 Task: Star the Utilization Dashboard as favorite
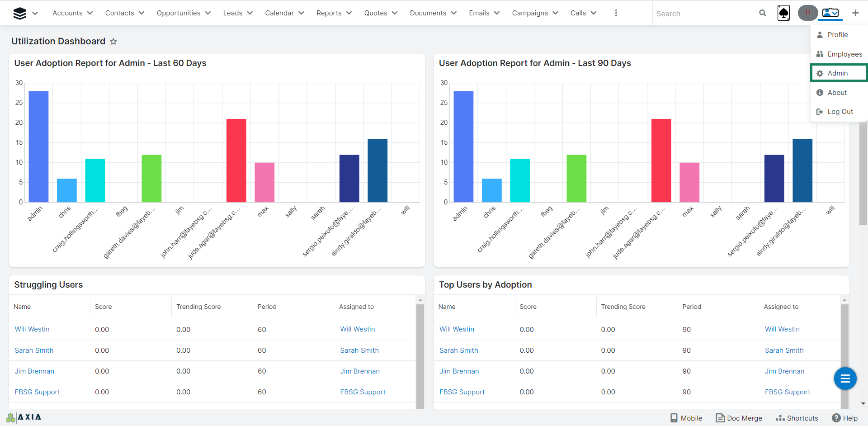113,42
